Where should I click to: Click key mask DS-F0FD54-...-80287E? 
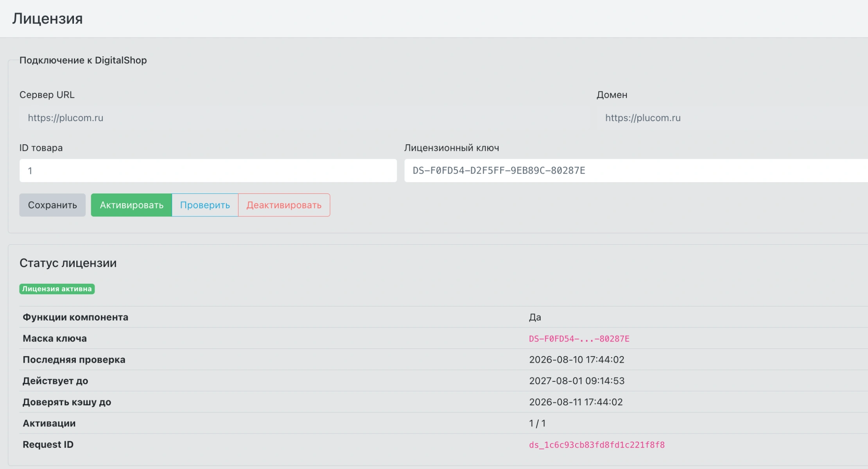[x=579, y=338]
